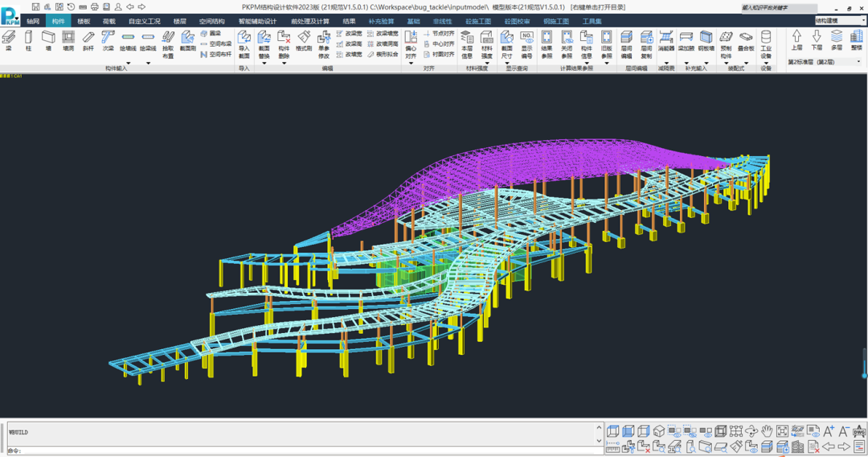Toggle the pan hand tool in the view toolbar

coord(767,432)
